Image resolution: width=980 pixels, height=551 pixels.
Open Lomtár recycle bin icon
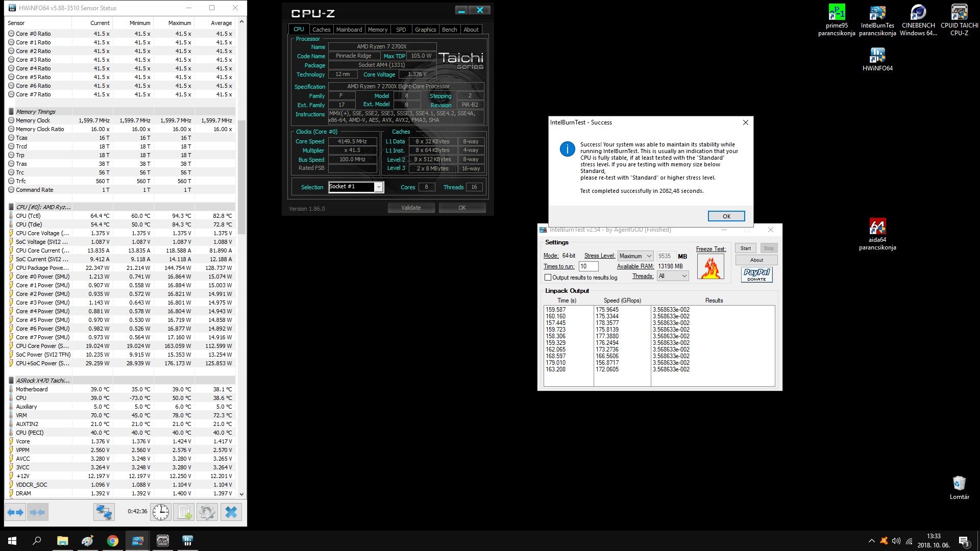coord(959,488)
